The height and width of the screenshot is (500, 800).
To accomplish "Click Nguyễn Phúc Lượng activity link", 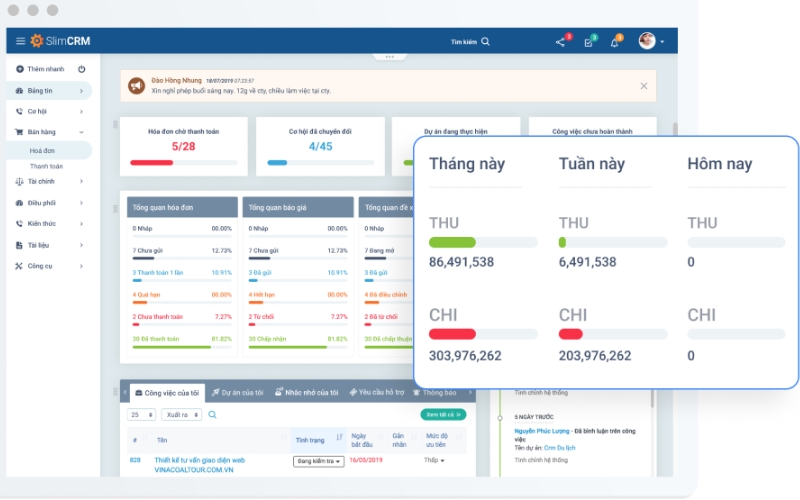I will pyautogui.click(x=541, y=431).
